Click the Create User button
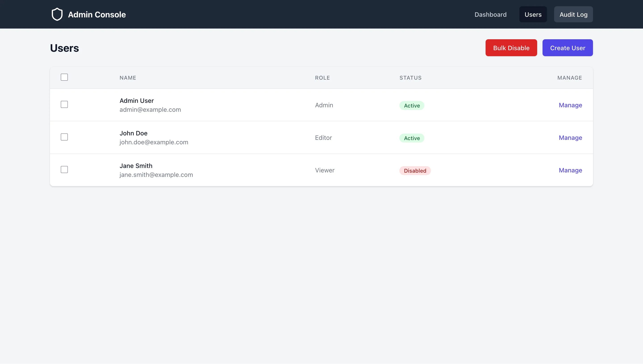 [568, 48]
